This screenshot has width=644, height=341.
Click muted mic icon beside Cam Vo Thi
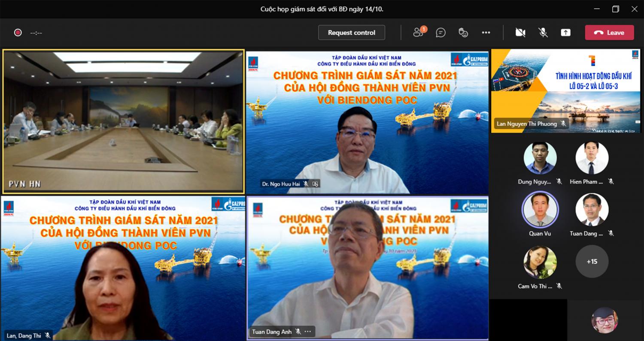[x=559, y=286]
